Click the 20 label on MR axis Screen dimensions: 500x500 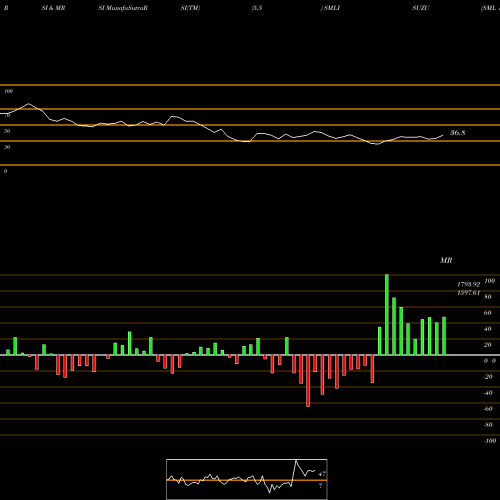coord(488,344)
